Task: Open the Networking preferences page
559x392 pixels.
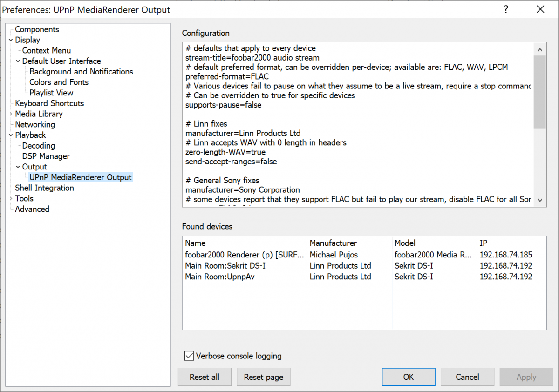Action: [35, 125]
